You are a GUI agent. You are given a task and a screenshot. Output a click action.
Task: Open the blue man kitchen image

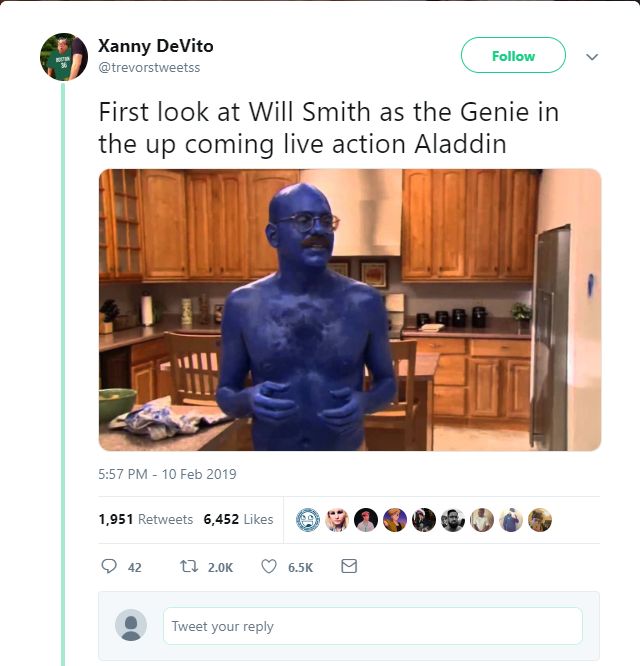pos(350,310)
